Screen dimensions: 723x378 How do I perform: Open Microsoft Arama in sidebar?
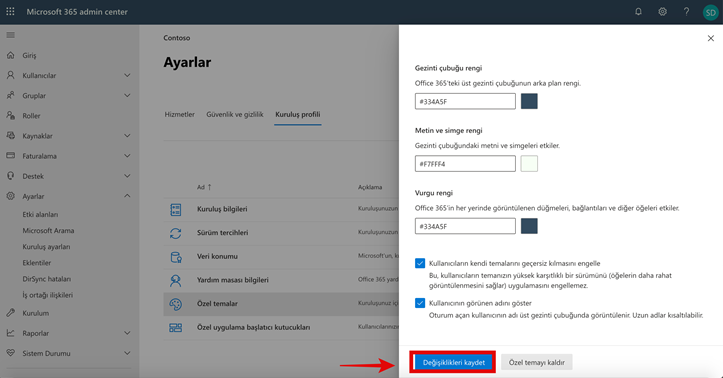[48, 230]
